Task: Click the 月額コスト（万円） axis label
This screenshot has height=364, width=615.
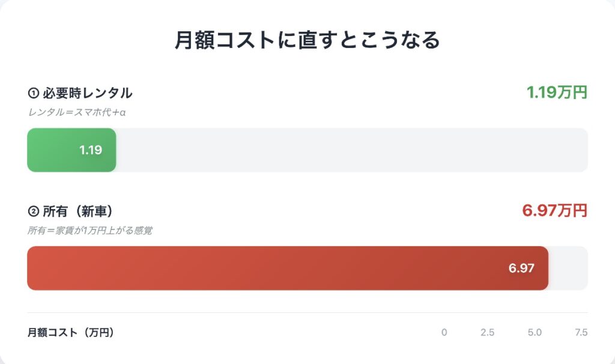Action: click(x=70, y=332)
